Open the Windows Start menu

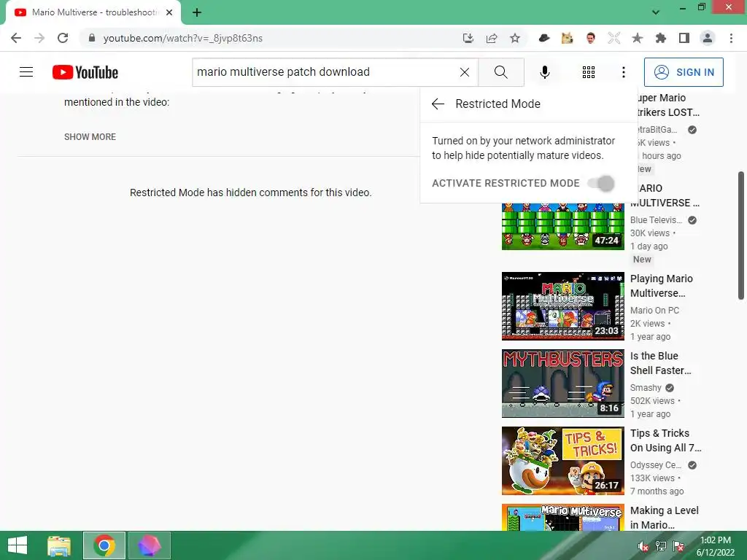coord(18,545)
